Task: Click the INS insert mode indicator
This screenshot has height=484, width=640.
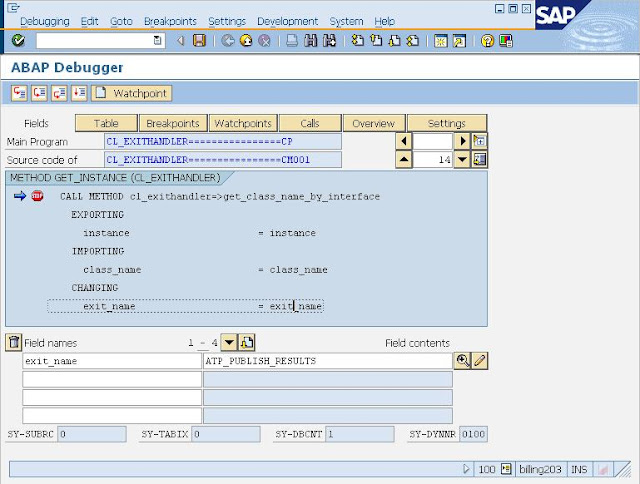Action: tap(579, 469)
